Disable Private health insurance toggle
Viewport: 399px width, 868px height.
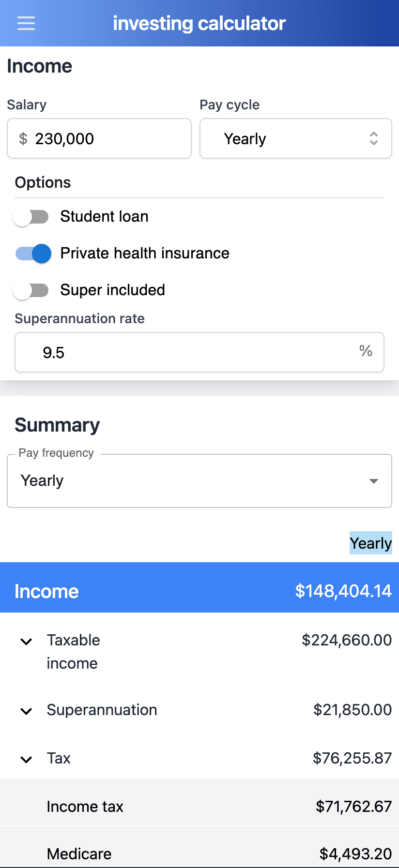point(33,253)
